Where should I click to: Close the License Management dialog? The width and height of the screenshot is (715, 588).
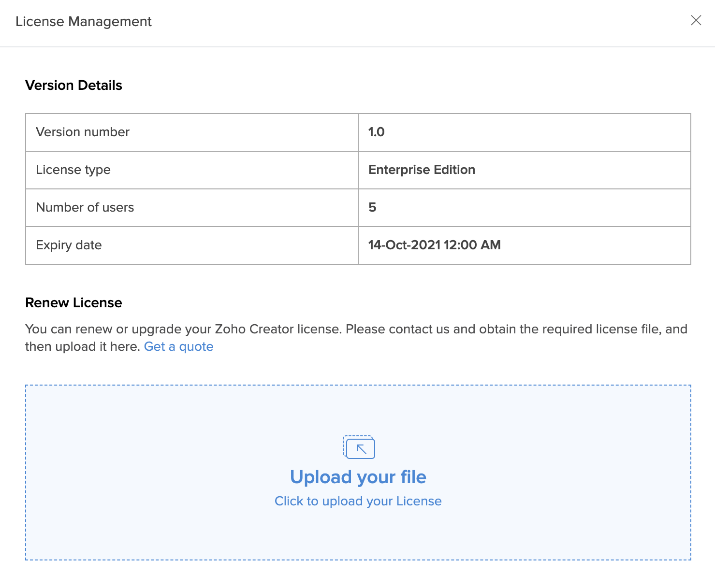(x=696, y=20)
